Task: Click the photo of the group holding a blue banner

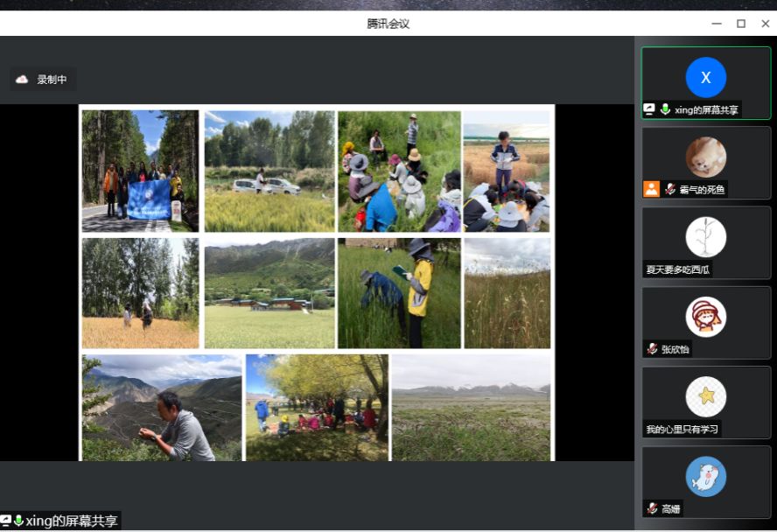Action: point(140,171)
